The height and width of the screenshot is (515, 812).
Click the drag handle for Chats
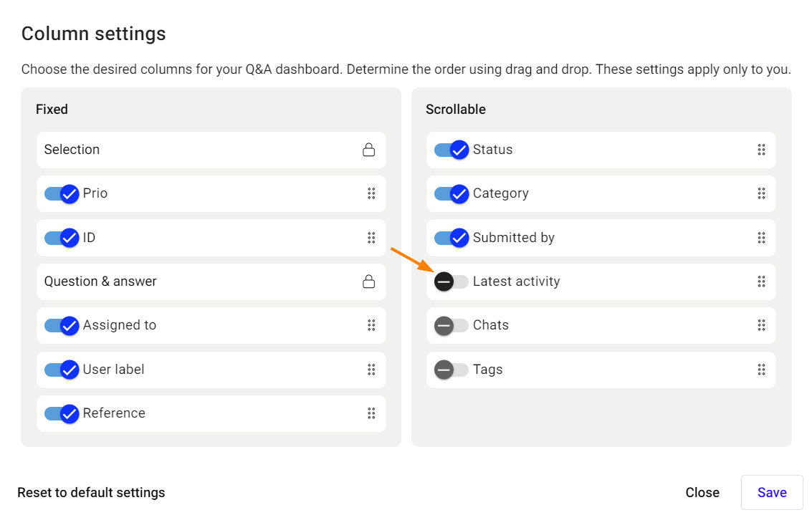click(761, 325)
